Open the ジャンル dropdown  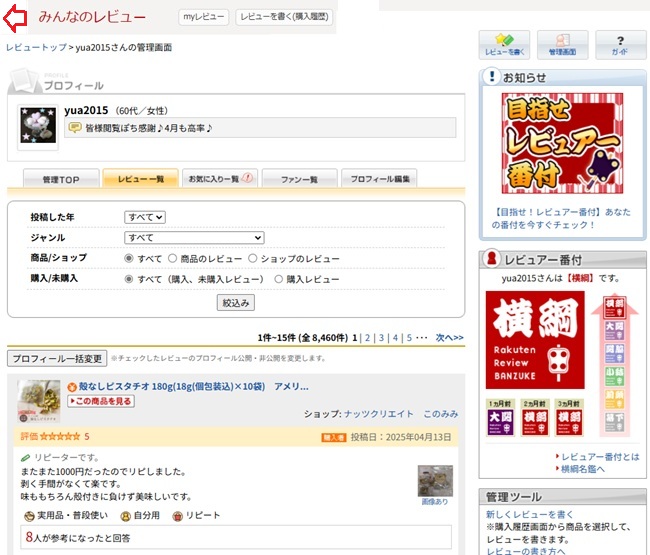(x=194, y=238)
